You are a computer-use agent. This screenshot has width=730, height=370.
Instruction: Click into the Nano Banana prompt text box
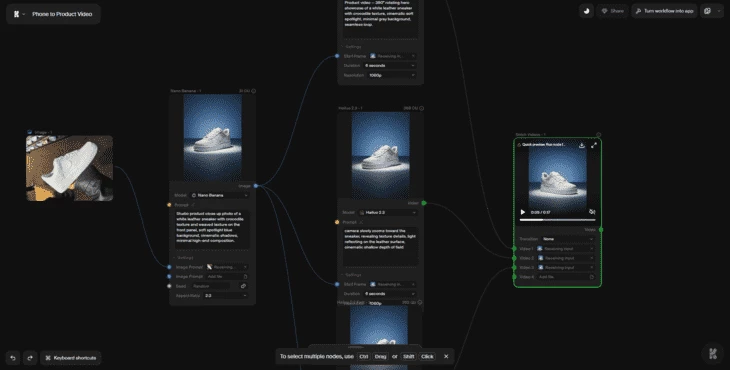[x=212, y=229]
